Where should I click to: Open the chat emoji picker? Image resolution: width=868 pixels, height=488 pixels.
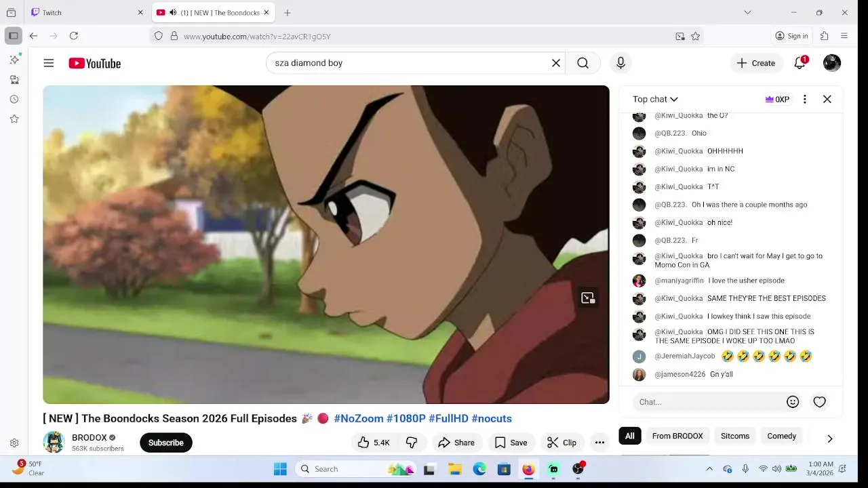[x=793, y=402]
